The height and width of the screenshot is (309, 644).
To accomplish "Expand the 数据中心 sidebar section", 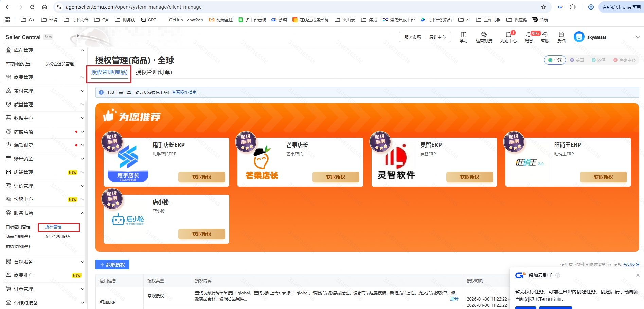I will coord(82,118).
